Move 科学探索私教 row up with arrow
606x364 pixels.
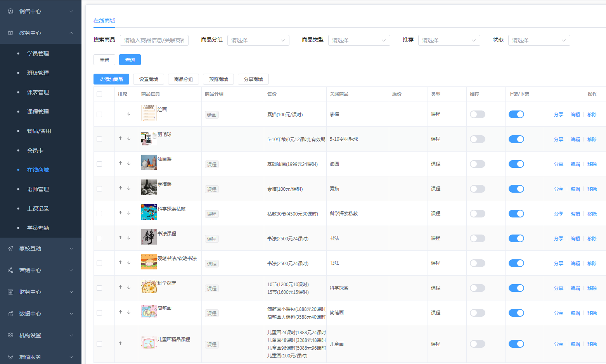120,213
